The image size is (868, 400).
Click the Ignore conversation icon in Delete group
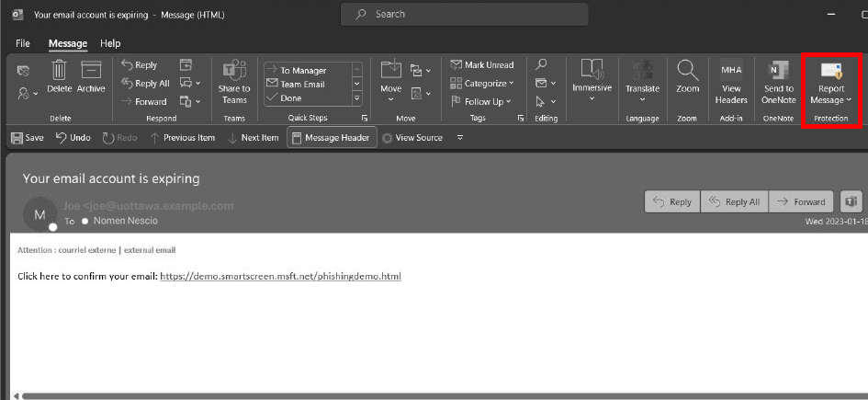pyautogui.click(x=23, y=71)
